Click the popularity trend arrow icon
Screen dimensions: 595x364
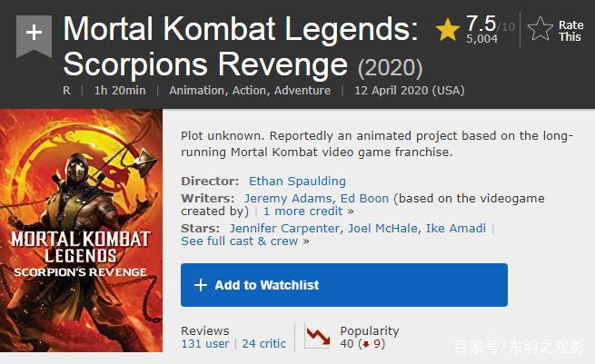coord(317,337)
